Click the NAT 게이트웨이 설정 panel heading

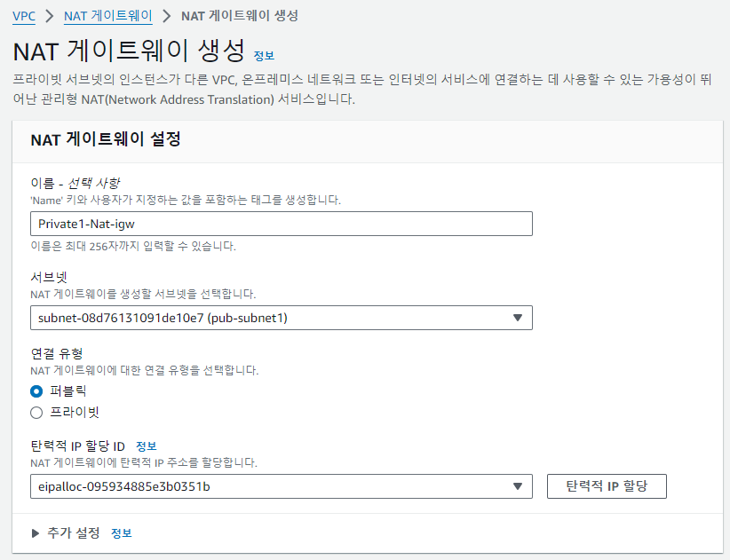106,139
